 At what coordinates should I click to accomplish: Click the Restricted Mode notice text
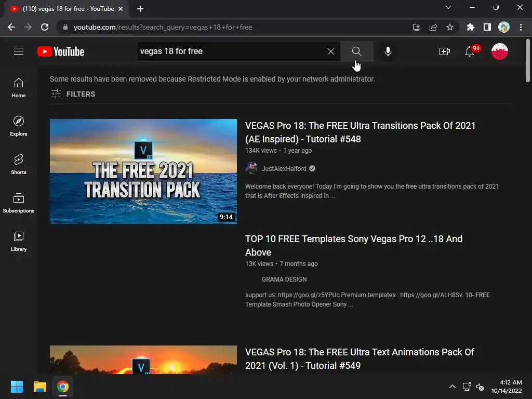pos(212,79)
